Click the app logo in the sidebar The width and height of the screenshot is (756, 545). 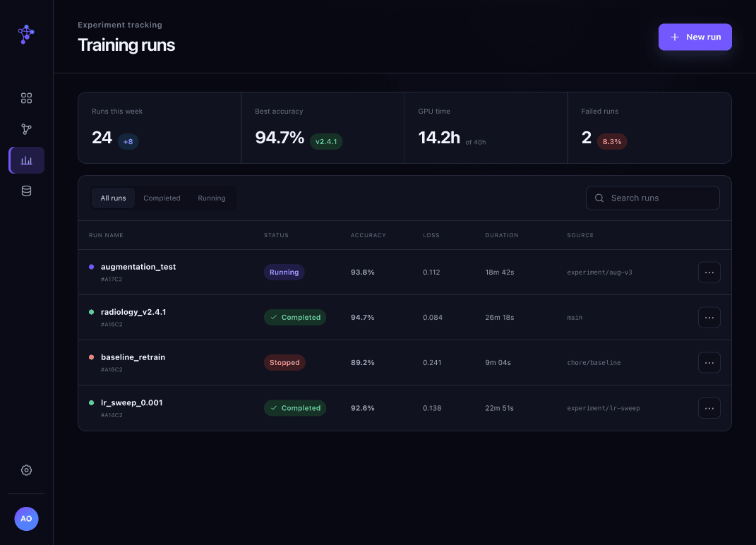click(x=26, y=35)
